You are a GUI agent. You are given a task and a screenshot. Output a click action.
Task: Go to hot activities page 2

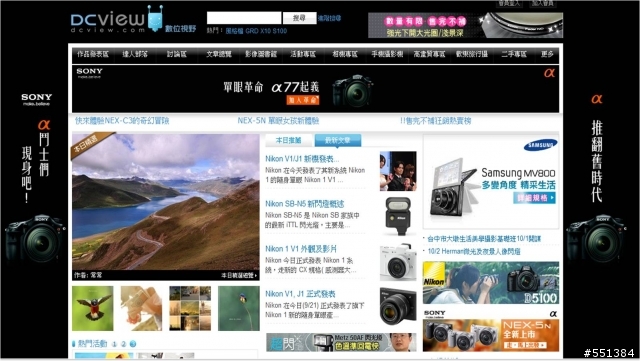click(124, 344)
